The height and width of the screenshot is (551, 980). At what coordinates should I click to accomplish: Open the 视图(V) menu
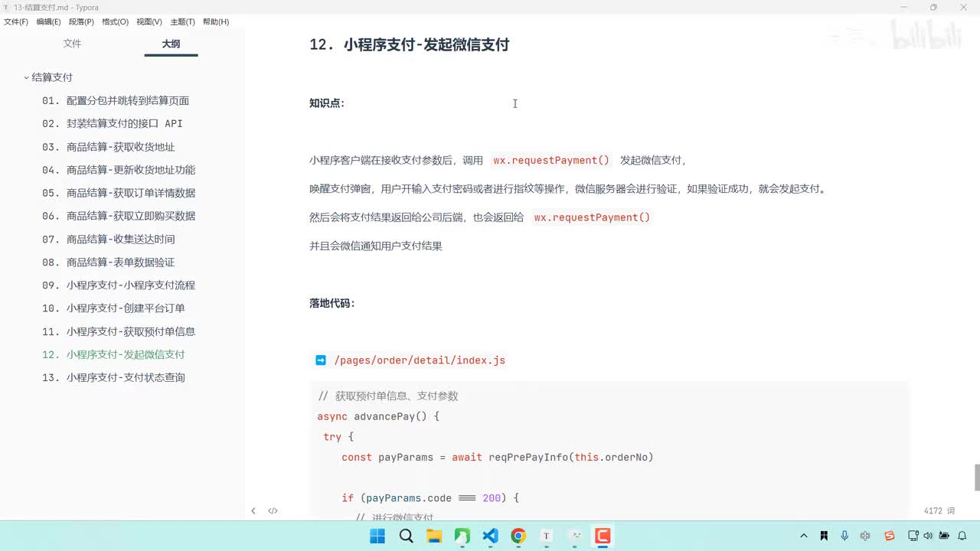tap(149, 22)
